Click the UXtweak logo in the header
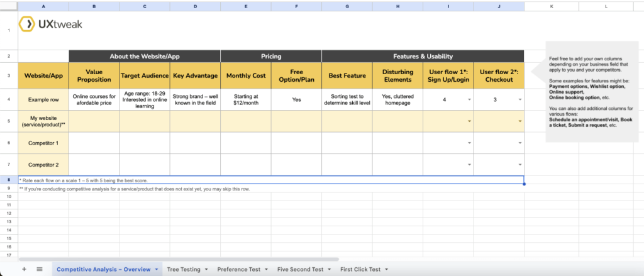 [x=50, y=25]
